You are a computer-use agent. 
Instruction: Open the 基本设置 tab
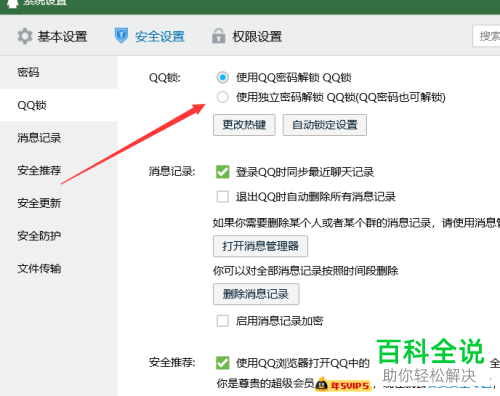(x=53, y=36)
